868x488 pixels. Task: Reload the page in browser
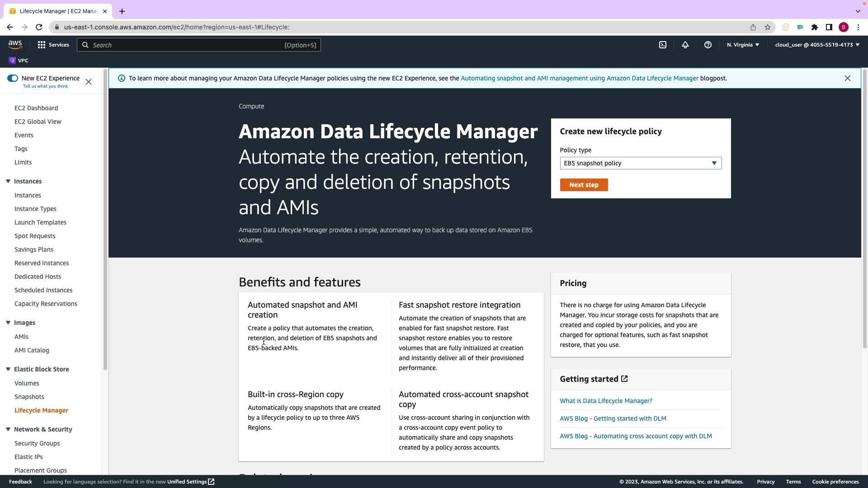(39, 27)
